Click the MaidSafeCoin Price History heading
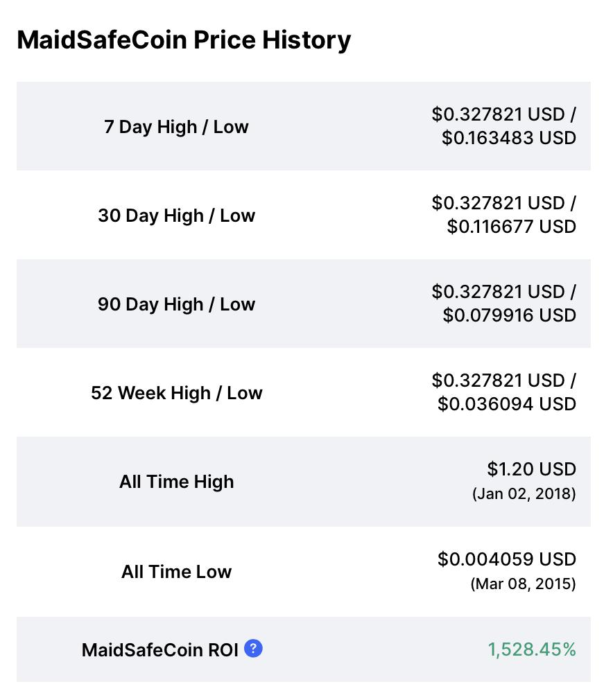Viewport: 613px width, 700px height. [184, 40]
